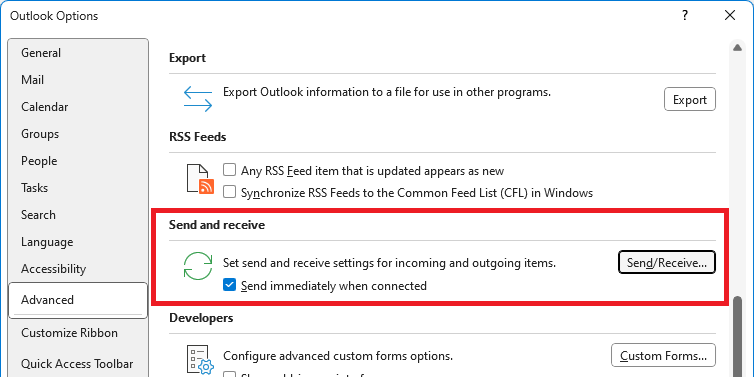Image resolution: width=754 pixels, height=377 pixels.
Task: Click the Export arrows icon
Action: [198, 99]
